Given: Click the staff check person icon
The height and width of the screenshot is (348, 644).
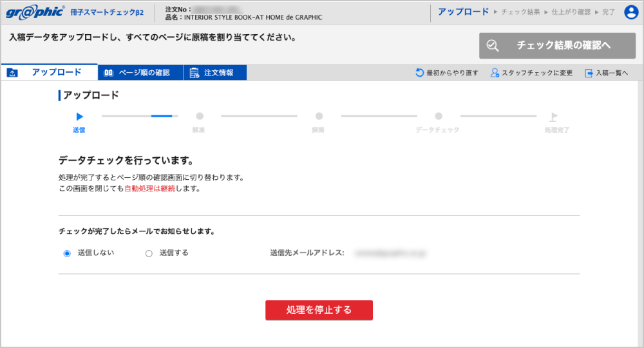Looking at the screenshot, I should 495,73.
